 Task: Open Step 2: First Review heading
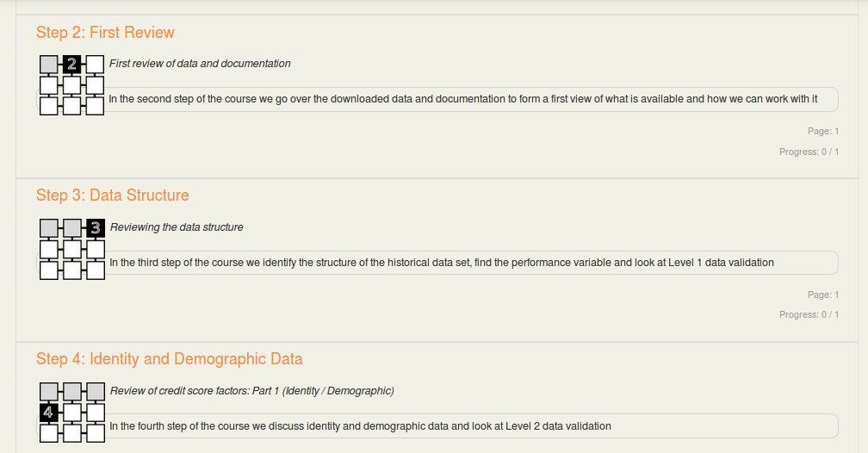pos(105,33)
